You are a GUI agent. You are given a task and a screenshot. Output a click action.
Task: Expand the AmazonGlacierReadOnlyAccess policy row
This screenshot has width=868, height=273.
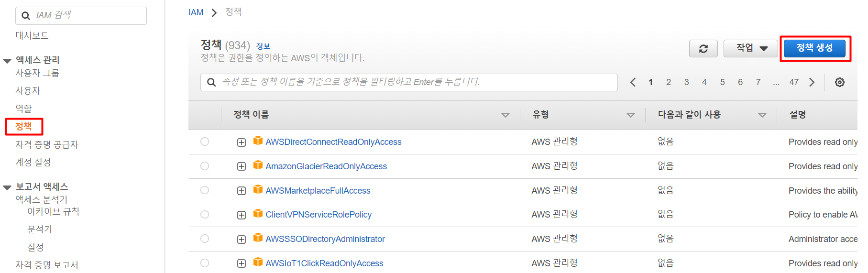click(x=242, y=166)
